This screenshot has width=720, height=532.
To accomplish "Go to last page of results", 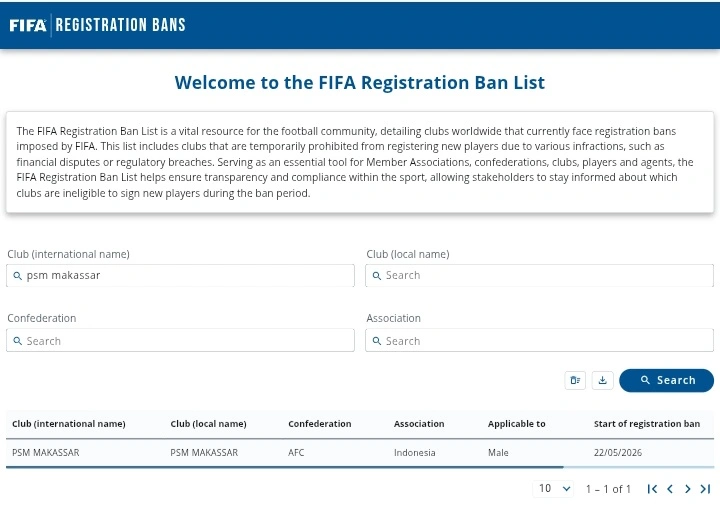I will click(x=705, y=489).
